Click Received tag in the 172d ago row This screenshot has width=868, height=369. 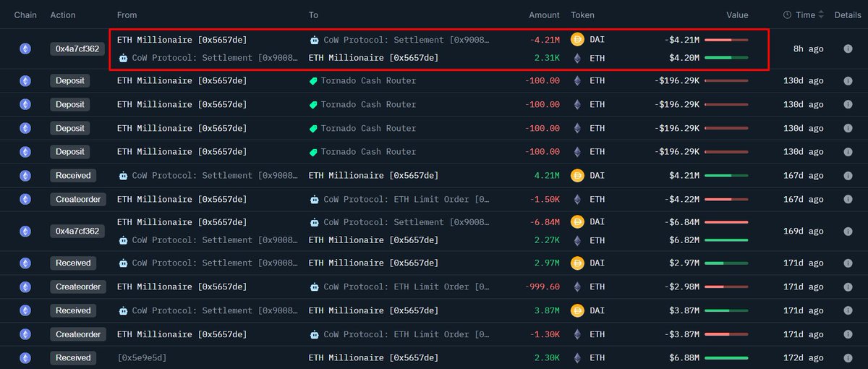(73, 358)
